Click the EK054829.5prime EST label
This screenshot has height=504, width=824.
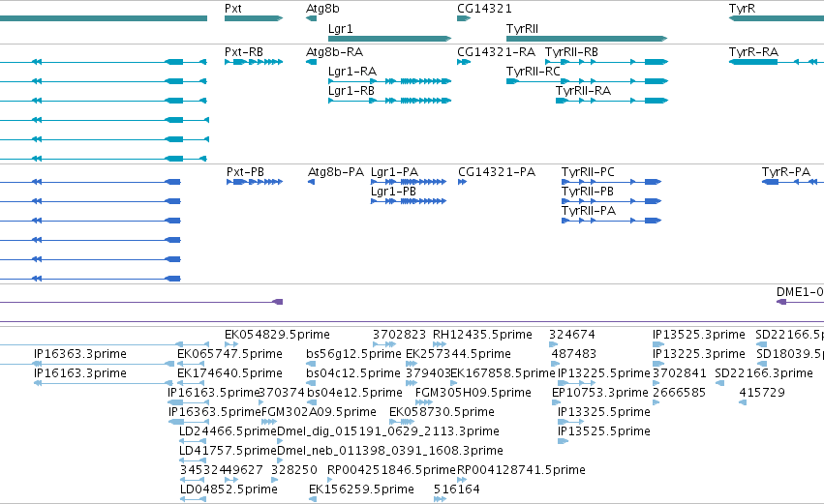pos(277,335)
